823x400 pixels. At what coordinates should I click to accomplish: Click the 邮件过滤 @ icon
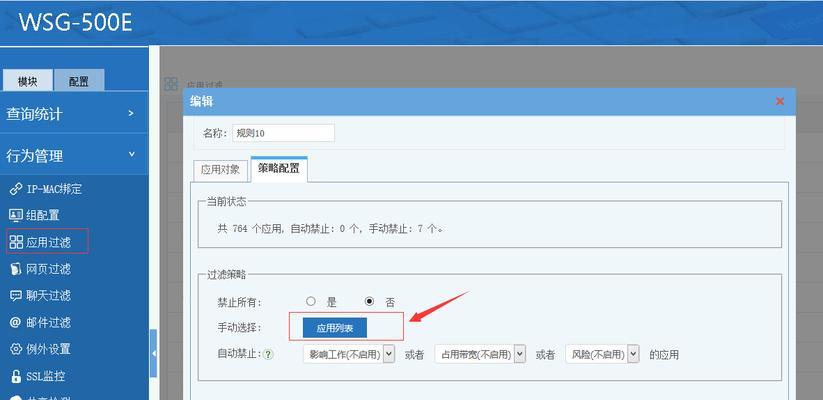[16, 322]
